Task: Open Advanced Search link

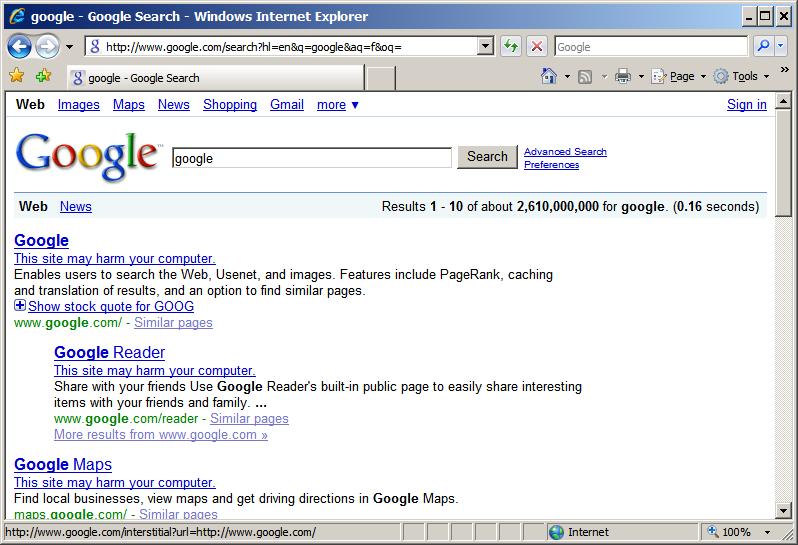Action: click(565, 151)
